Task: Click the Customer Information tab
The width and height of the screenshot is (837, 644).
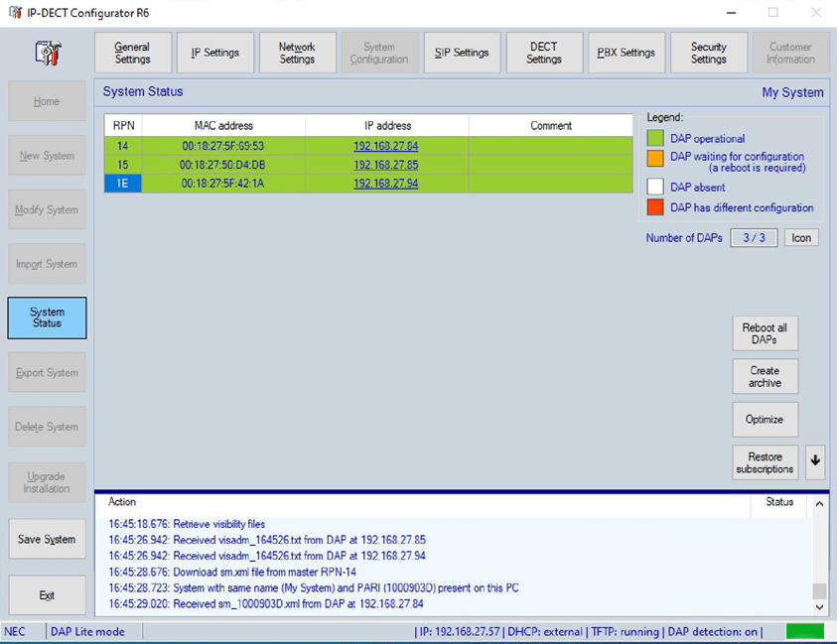Action: [790, 53]
